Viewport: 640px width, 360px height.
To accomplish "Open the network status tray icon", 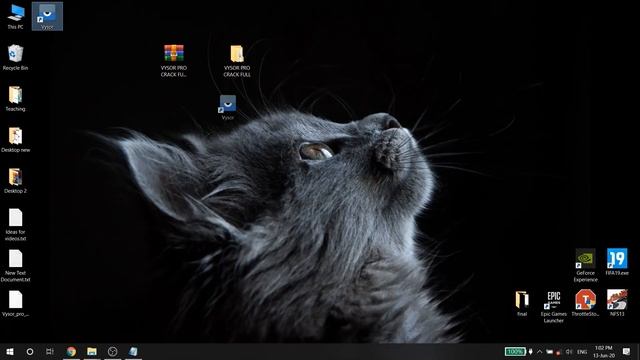I will coord(558,352).
